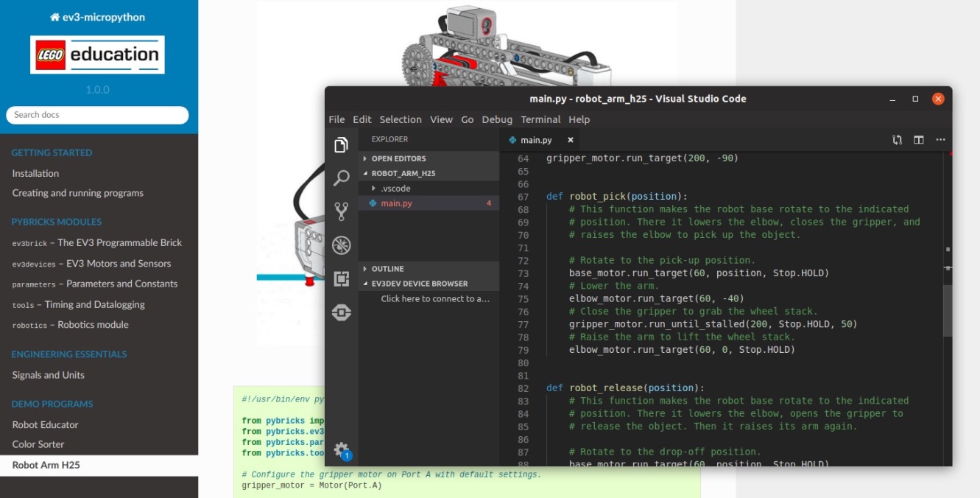Click the problems badge 4 next to main.py
Viewport: 980px width, 498px height.
(x=489, y=203)
